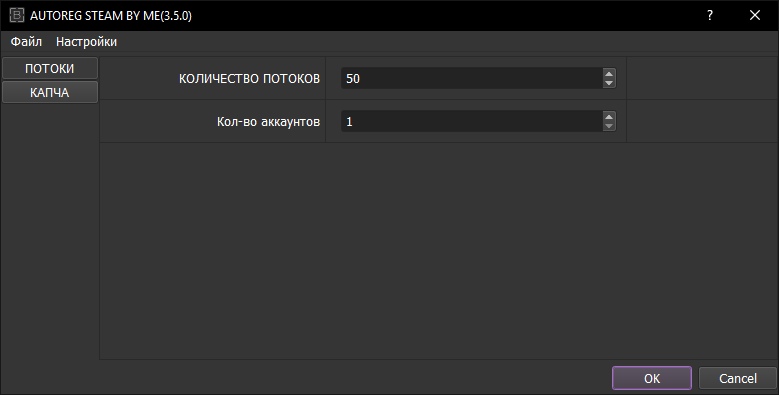The width and height of the screenshot is (779, 395).
Task: Confirm settings with the OK button
Action: [x=652, y=378]
